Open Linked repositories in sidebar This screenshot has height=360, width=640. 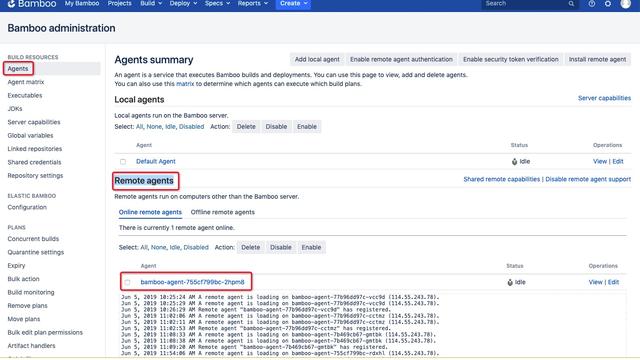pos(35,149)
